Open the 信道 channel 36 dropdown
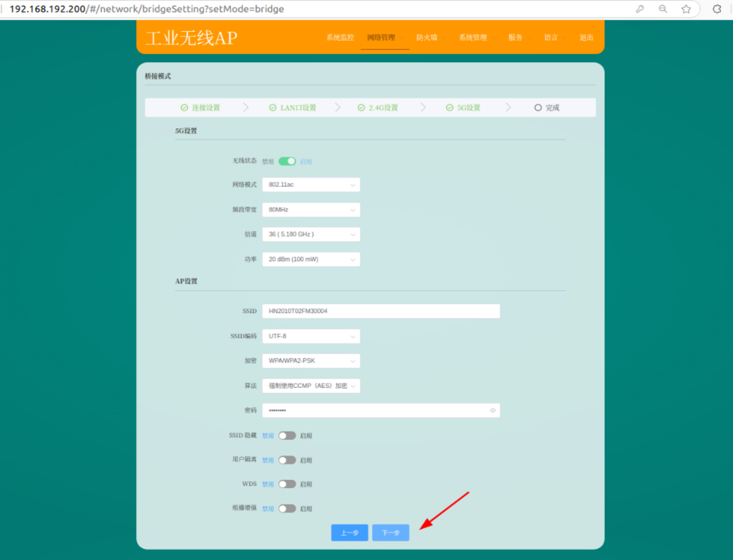The height and width of the screenshot is (560, 733). [311, 234]
